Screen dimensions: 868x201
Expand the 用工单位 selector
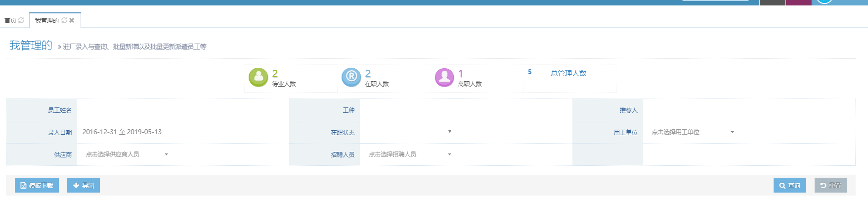(x=692, y=132)
